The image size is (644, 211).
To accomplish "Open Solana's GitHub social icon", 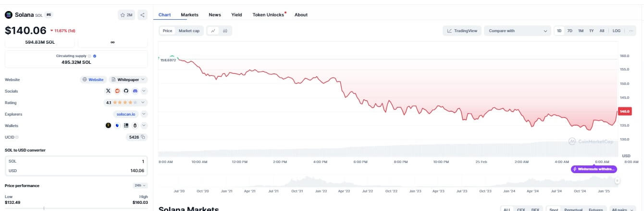I will tap(126, 91).
